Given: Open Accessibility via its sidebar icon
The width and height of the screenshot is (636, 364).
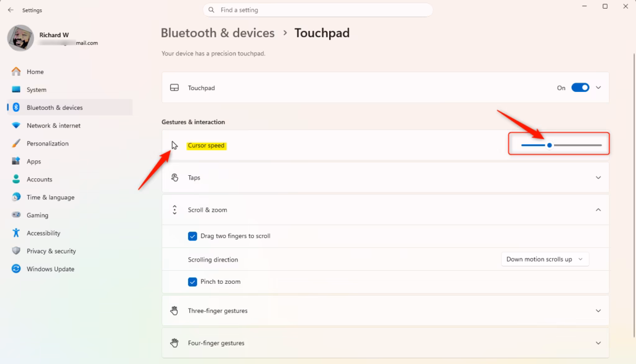Looking at the screenshot, I should 16,233.
